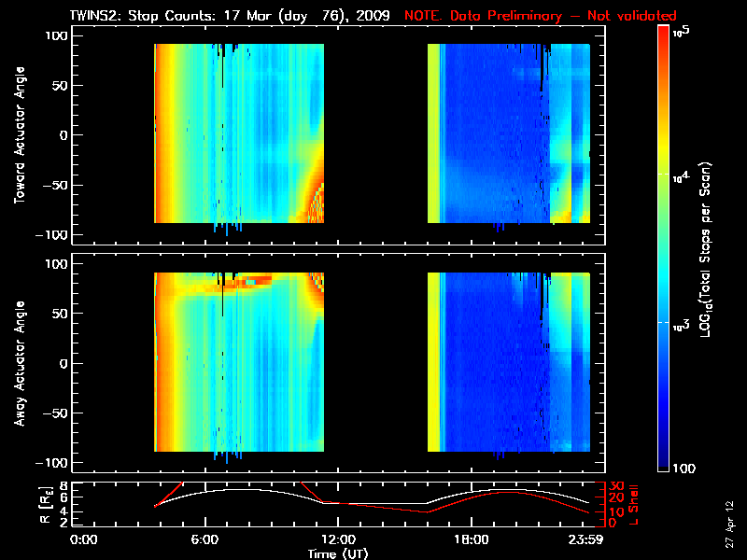
Task: Click the '-50' tick on Away Actuator axis
Action: [x=56, y=413]
